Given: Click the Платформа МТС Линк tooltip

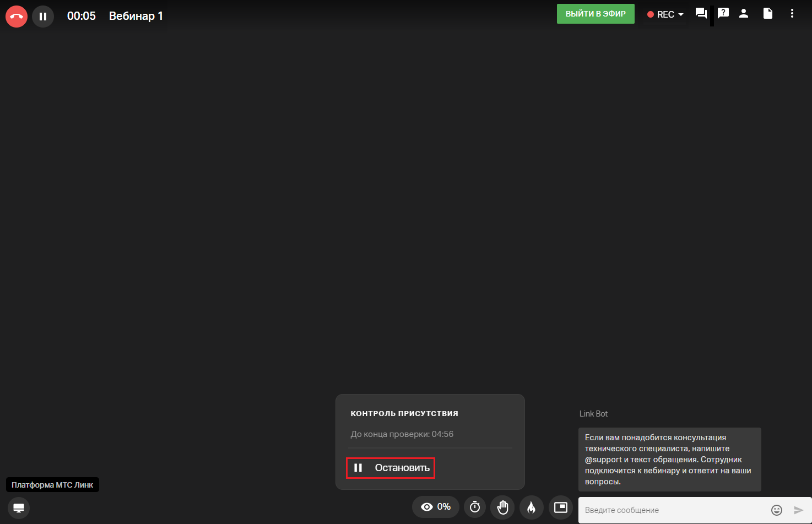Looking at the screenshot, I should coord(52,485).
